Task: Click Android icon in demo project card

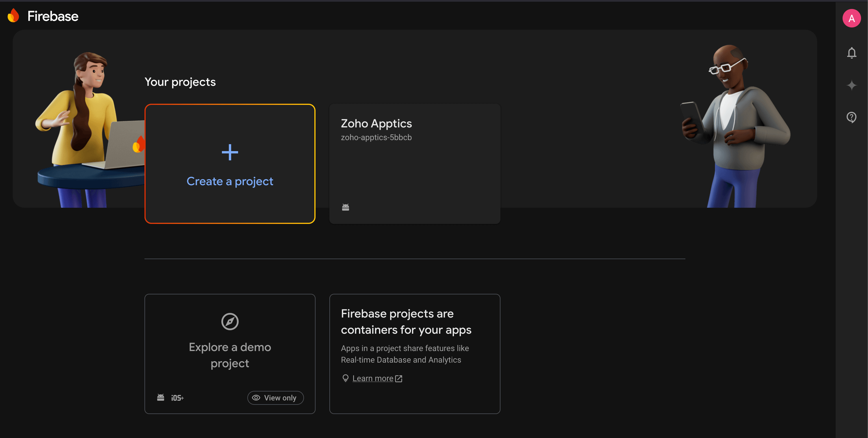Action: click(x=161, y=398)
